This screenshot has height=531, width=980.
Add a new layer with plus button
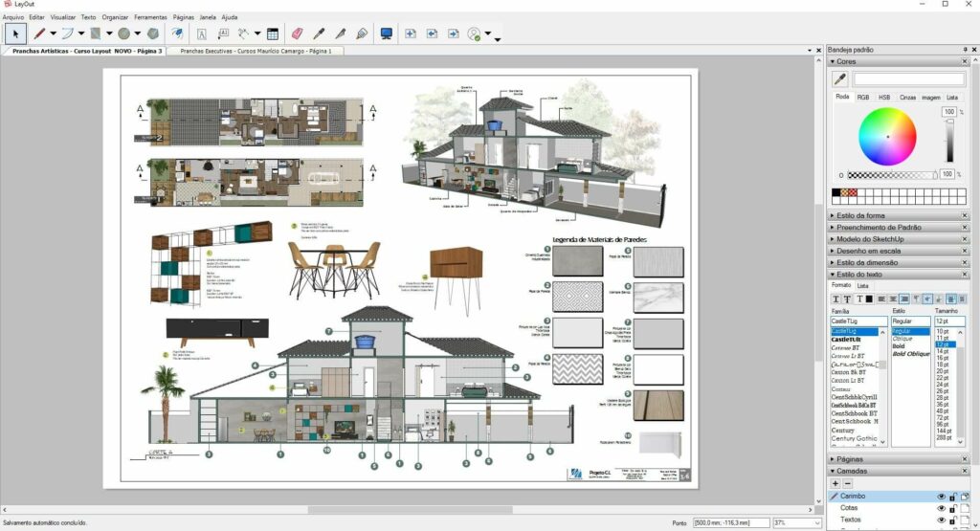(x=835, y=483)
